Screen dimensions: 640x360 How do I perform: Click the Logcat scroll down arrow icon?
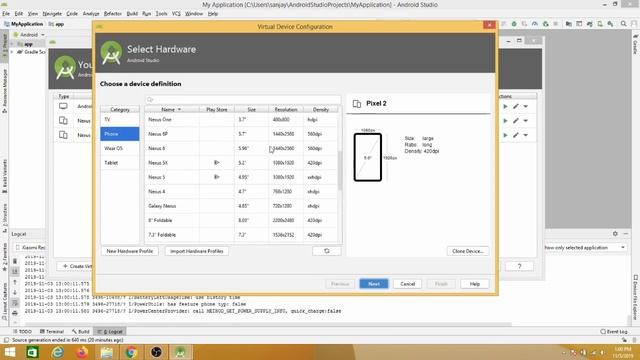[x=15, y=292]
